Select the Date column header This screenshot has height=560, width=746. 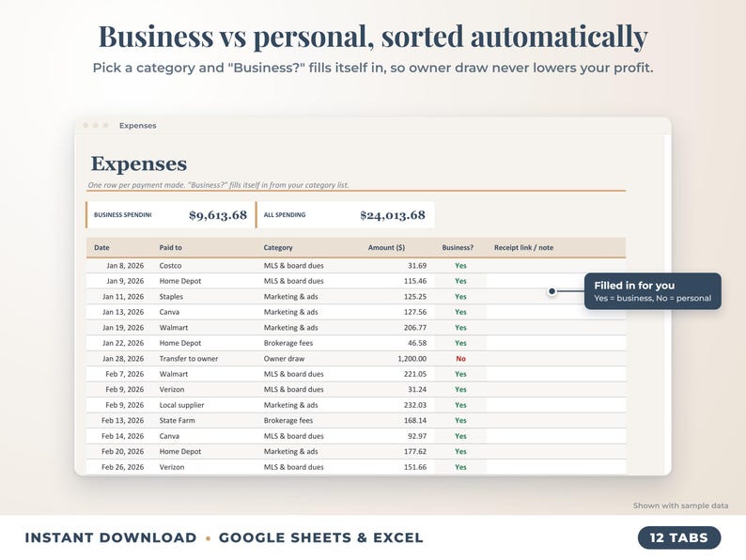click(101, 247)
